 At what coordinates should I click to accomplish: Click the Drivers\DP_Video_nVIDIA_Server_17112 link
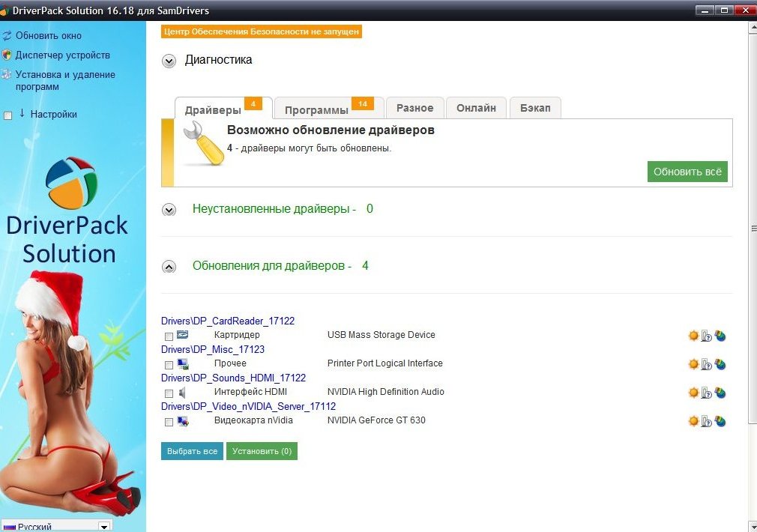(249, 406)
